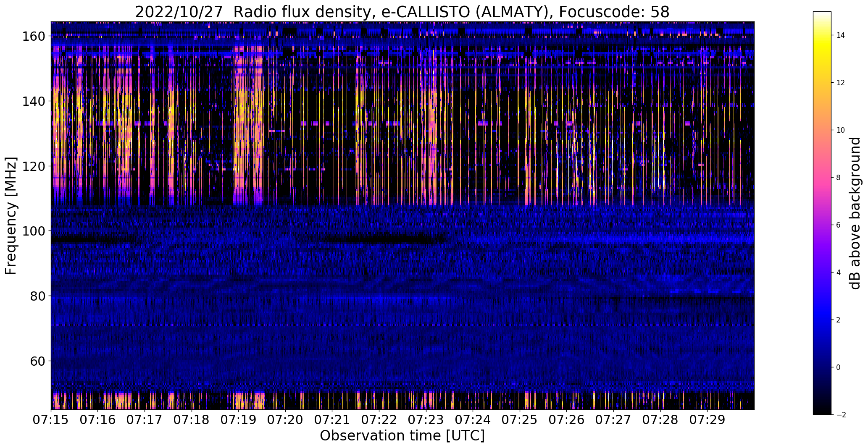The height and width of the screenshot is (448, 868).
Task: Click the colorbar tick label 14
Action: tap(841, 35)
